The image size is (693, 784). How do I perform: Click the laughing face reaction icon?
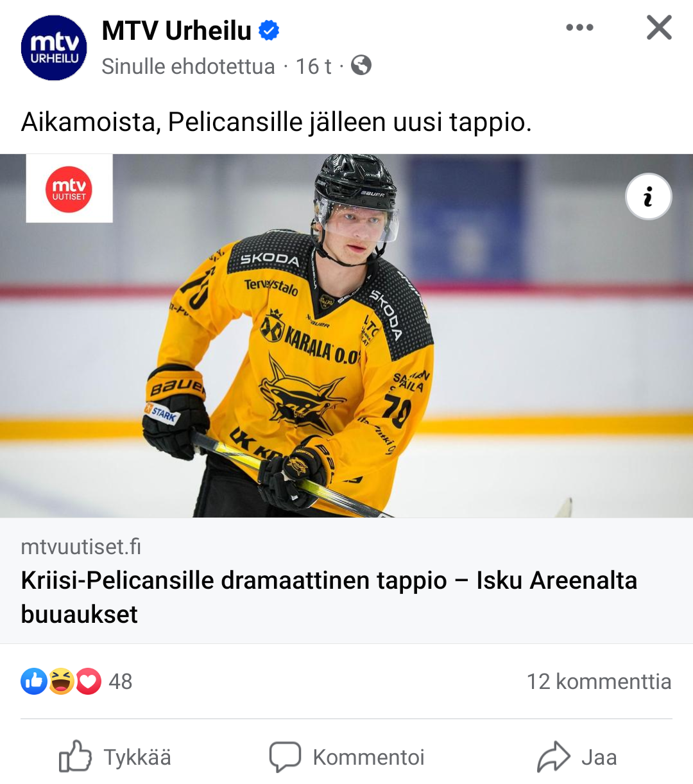click(61, 681)
